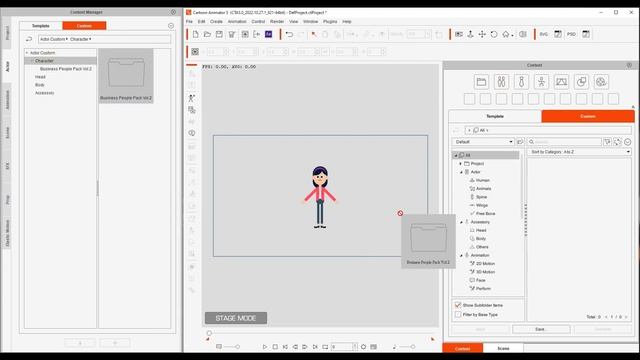Open the Plugins menu
This screenshot has height=360, width=640.
point(330,21)
